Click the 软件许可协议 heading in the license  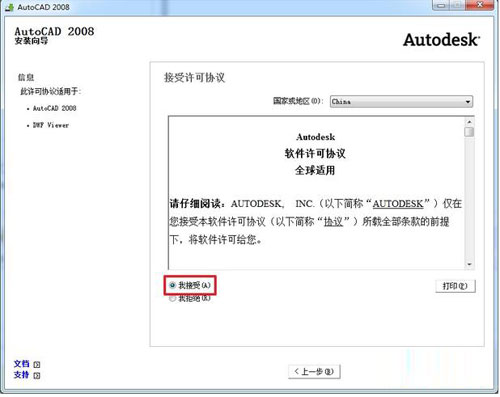[x=315, y=154]
